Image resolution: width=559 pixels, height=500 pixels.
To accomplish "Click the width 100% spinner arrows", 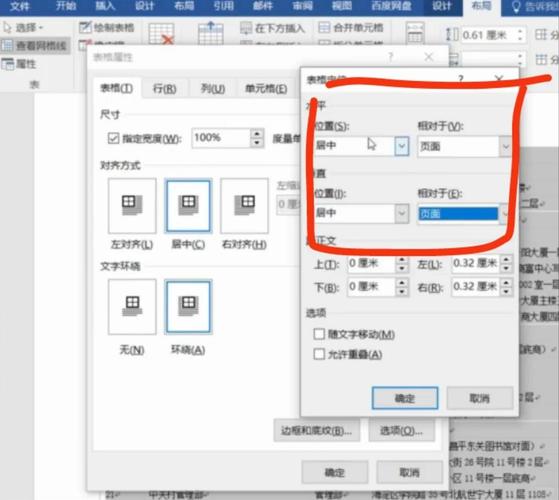I will pyautogui.click(x=257, y=138).
